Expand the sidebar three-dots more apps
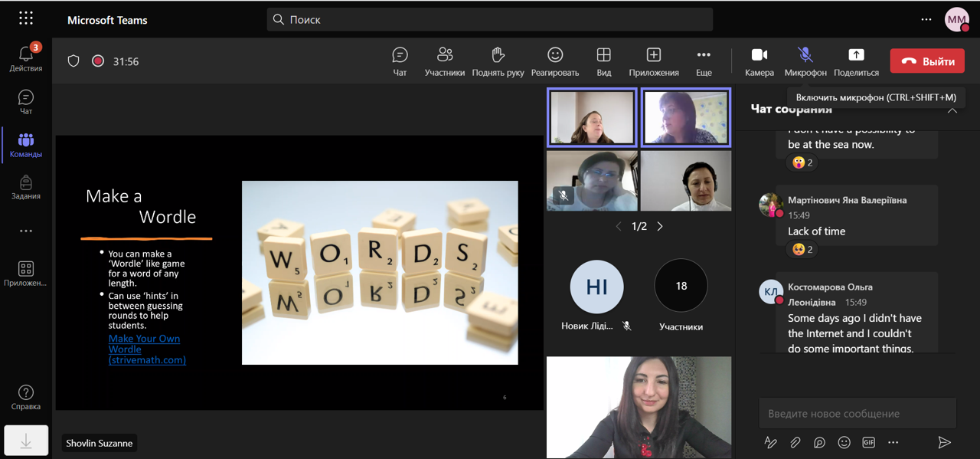 pyautogui.click(x=26, y=231)
